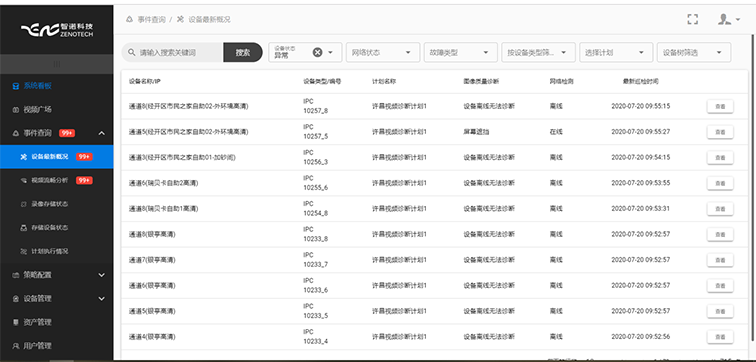Click 查看 for device 10233_6

point(720,285)
